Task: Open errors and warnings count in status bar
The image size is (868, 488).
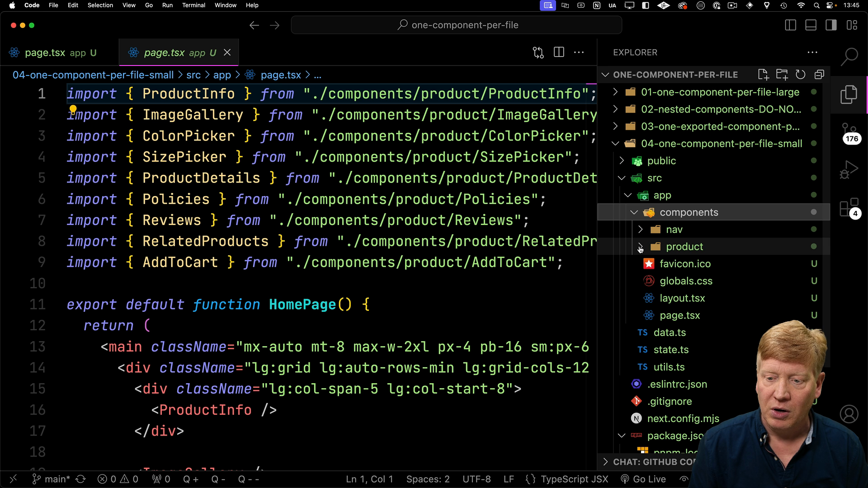Action: [118, 479]
